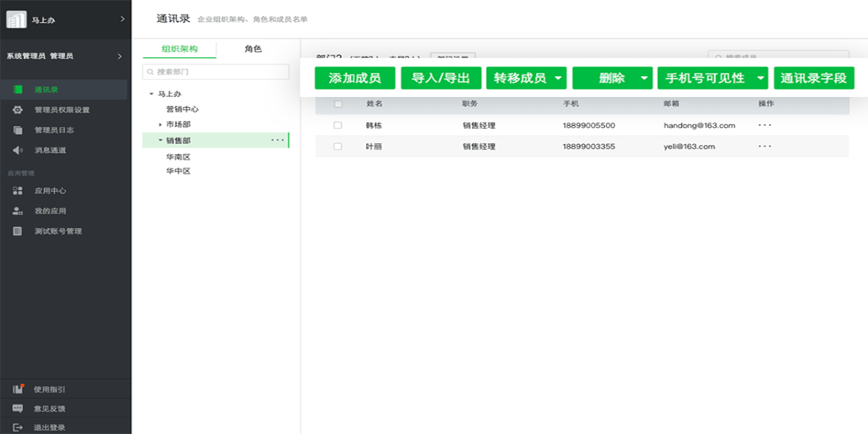Open the more menu on 销售部 row
The image size is (868, 434).
[277, 140]
